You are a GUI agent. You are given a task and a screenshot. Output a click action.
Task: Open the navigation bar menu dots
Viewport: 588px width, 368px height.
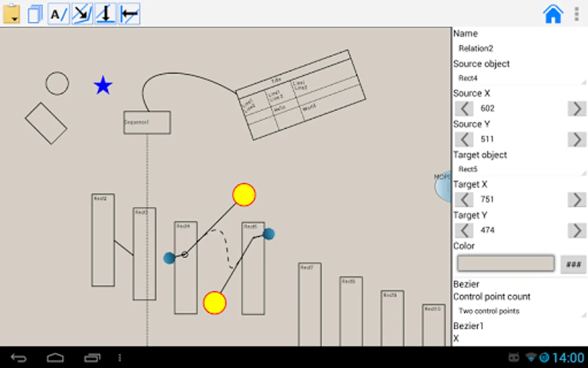(120, 358)
